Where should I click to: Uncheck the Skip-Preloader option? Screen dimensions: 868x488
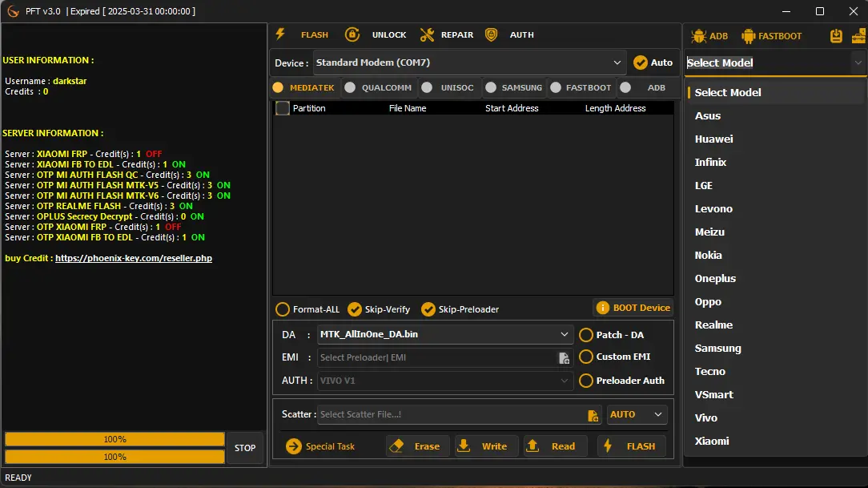click(x=428, y=309)
